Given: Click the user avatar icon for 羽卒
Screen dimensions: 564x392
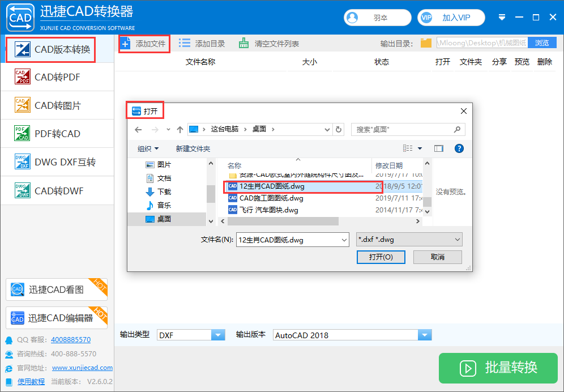Looking at the screenshot, I should tap(352, 18).
